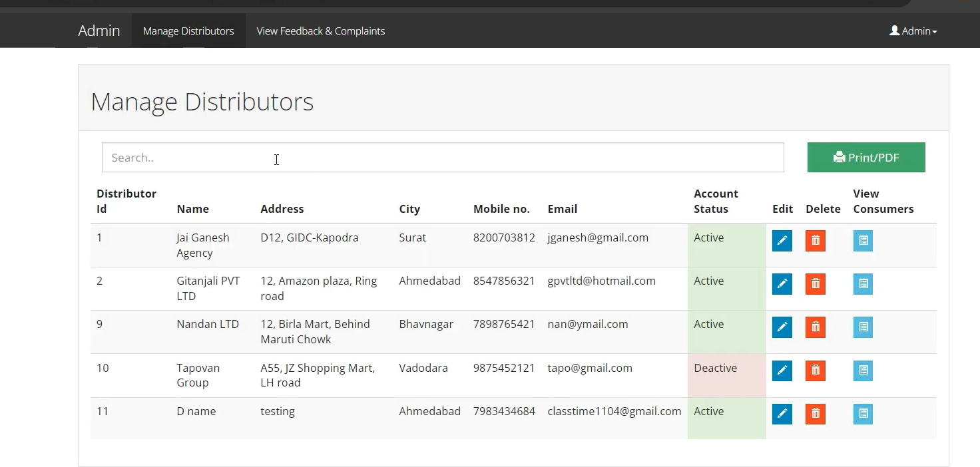980x467 pixels.
Task: View consumers of Tapovan Group
Action: [863, 371]
